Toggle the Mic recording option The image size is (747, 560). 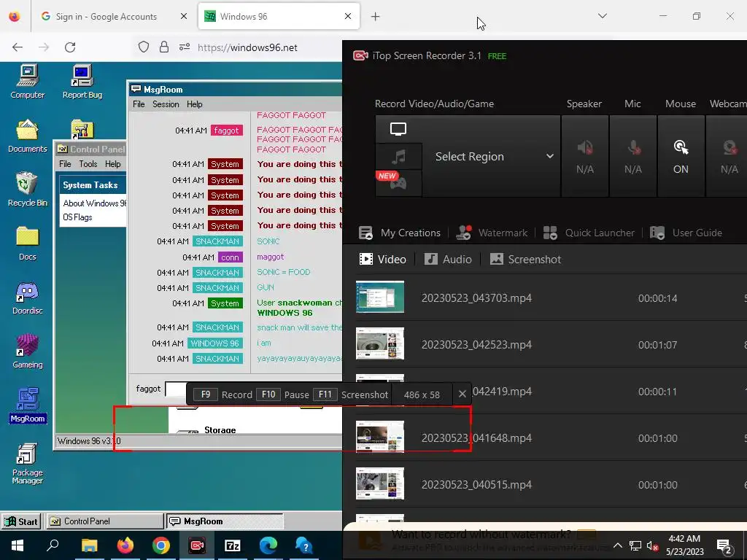(632, 156)
